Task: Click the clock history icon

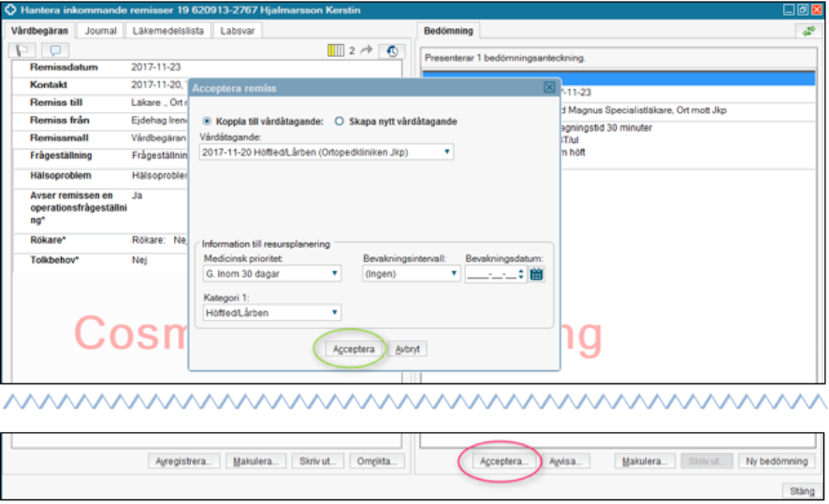Action: pos(391,50)
